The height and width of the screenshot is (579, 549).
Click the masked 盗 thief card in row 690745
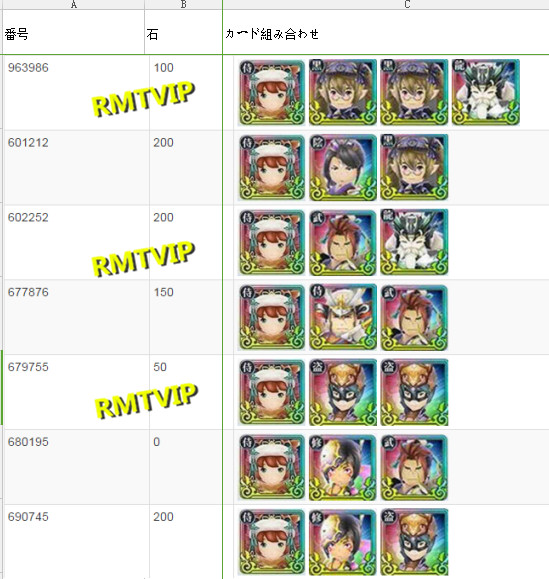pos(414,542)
